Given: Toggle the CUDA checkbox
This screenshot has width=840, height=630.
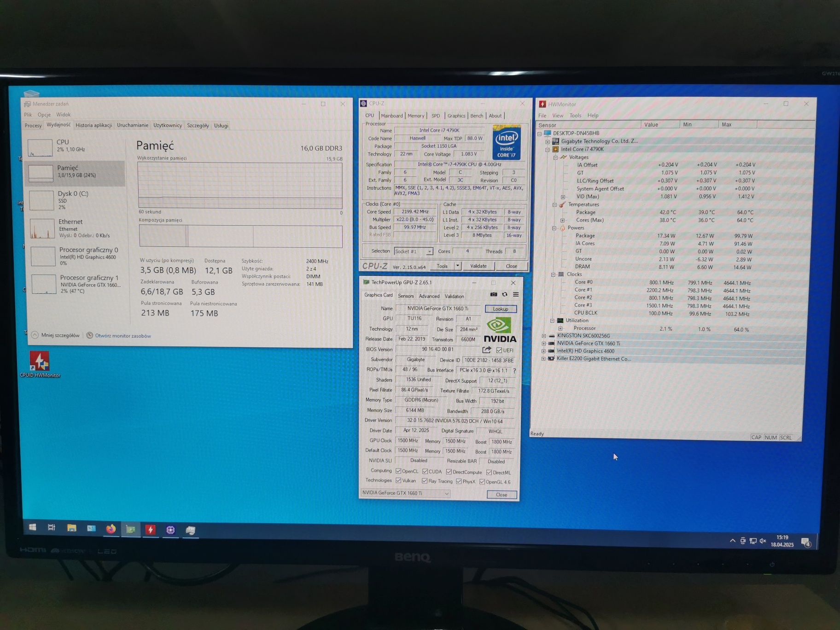Looking at the screenshot, I should [425, 472].
